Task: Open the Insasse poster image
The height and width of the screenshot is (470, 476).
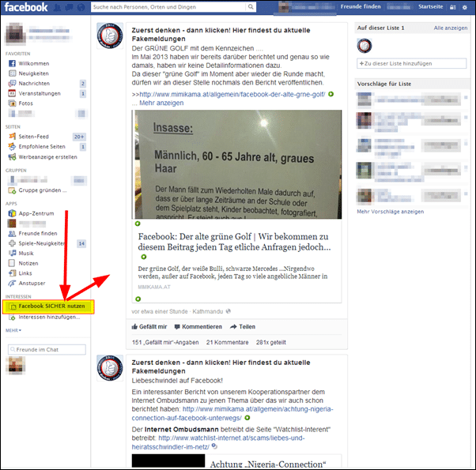Action: [x=236, y=164]
